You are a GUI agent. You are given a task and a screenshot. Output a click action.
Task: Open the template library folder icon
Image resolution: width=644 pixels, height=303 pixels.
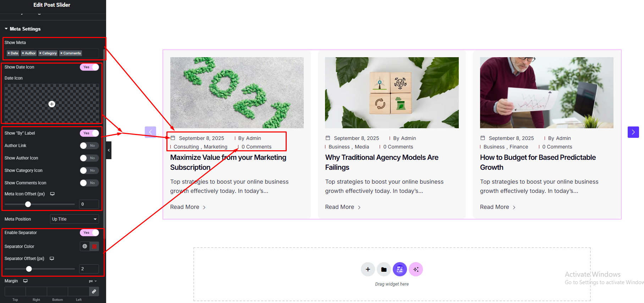(384, 269)
